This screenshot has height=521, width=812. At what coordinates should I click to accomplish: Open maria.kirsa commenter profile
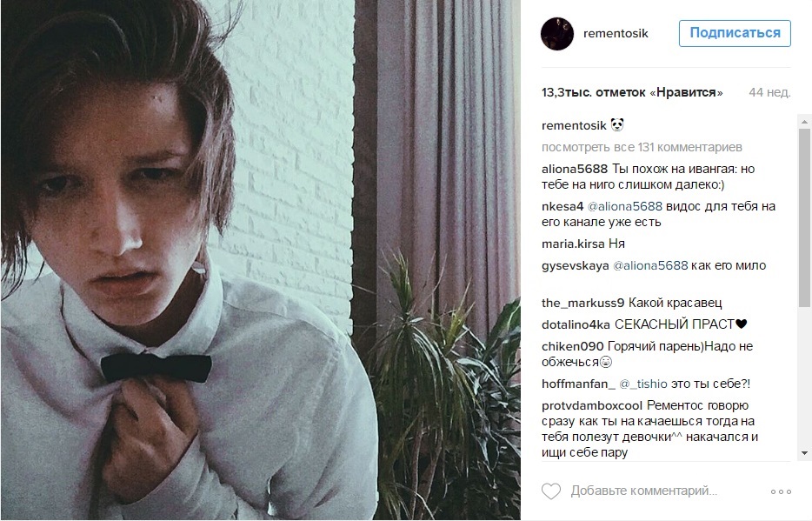pos(573,244)
